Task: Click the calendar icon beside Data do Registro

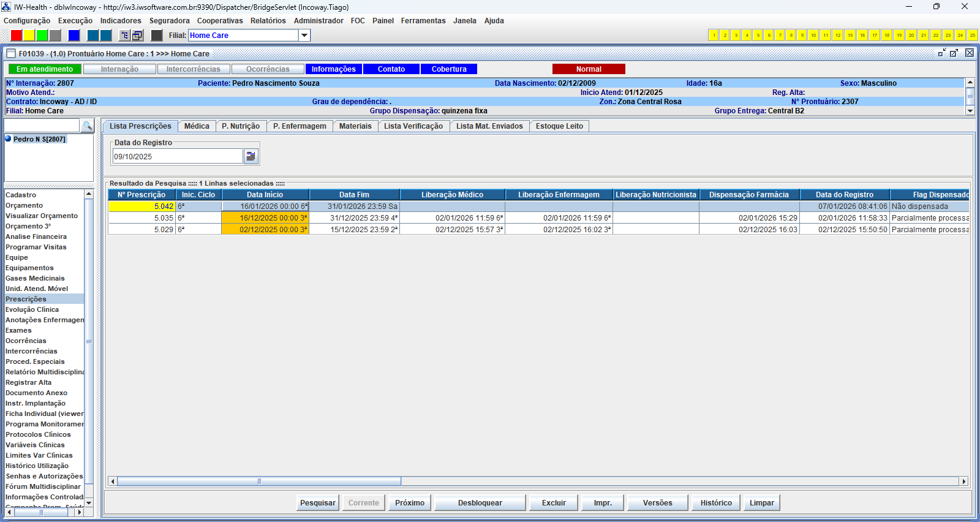Action: pyautogui.click(x=251, y=157)
